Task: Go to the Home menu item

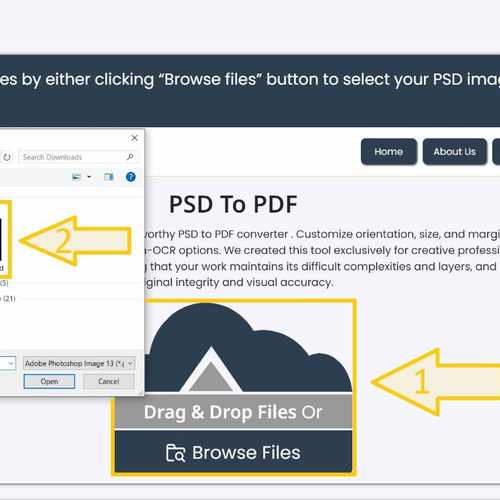Action: pyautogui.click(x=389, y=152)
